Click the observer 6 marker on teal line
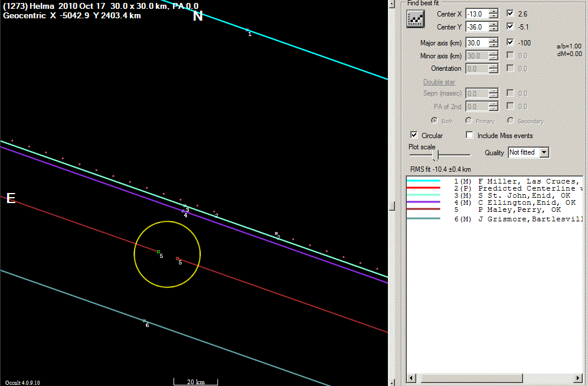The width and height of the screenshot is (588, 386). pos(145,321)
